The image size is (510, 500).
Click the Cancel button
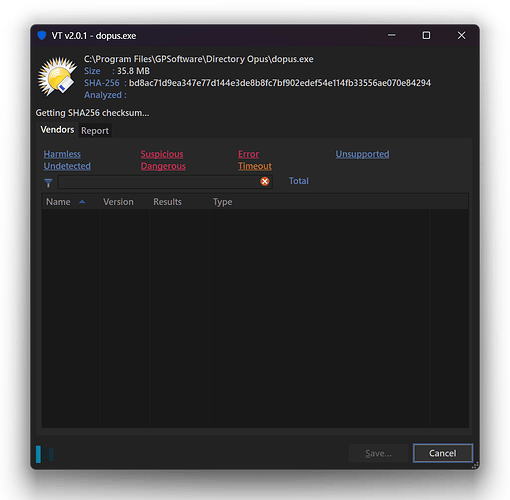(443, 453)
